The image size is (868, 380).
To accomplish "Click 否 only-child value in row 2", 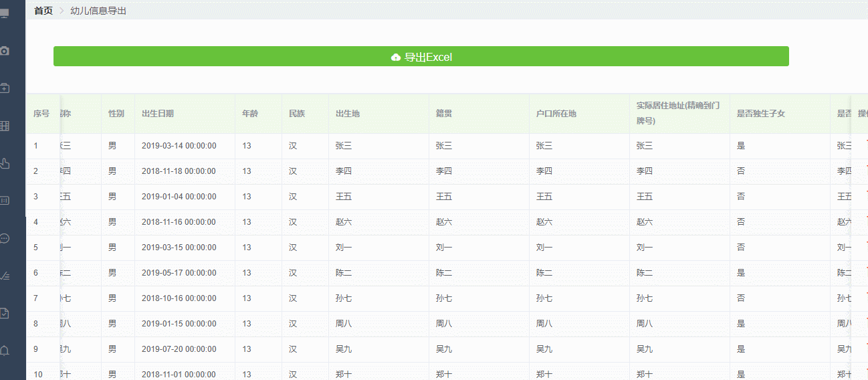I will pyautogui.click(x=741, y=171).
